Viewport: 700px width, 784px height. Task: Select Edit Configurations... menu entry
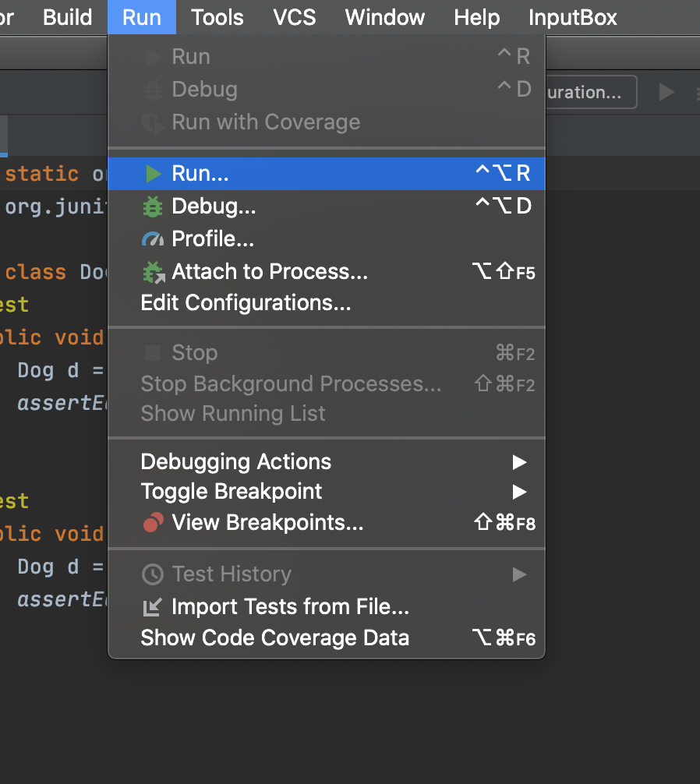click(246, 302)
